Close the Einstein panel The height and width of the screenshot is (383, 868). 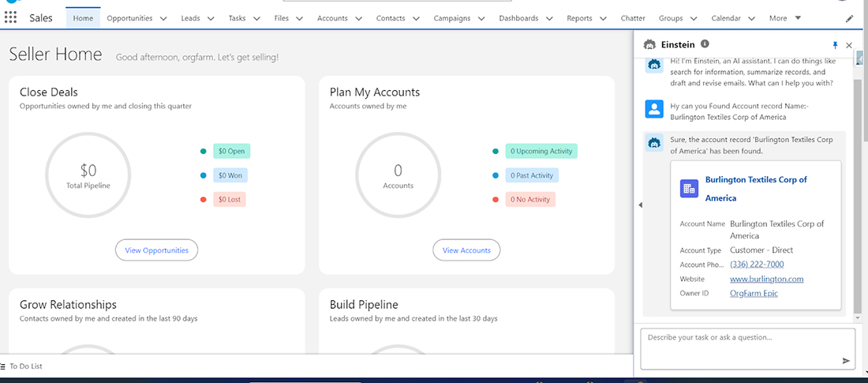pyautogui.click(x=848, y=46)
